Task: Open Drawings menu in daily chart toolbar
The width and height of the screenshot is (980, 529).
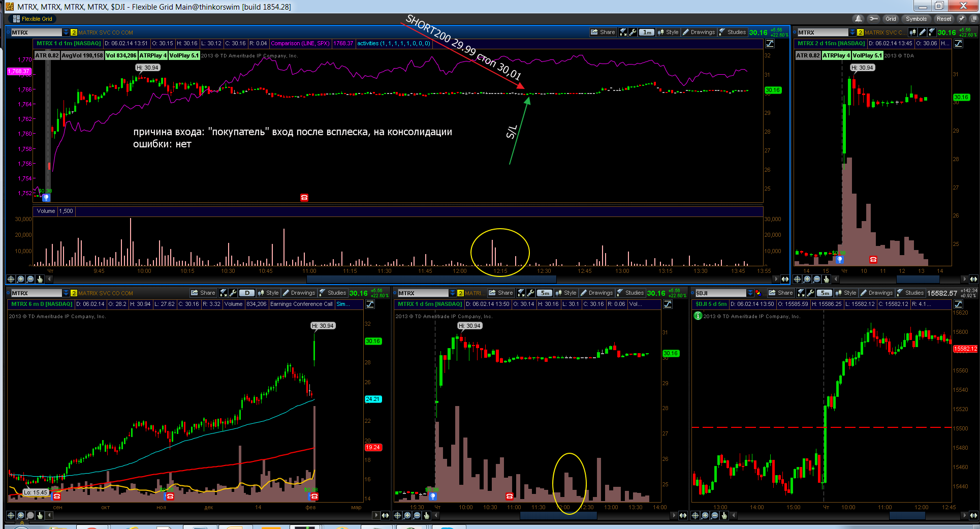Action: pyautogui.click(x=299, y=293)
